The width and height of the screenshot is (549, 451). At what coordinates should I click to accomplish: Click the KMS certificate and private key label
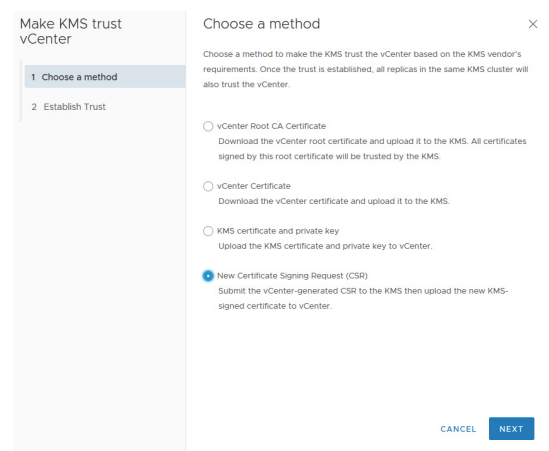tap(278, 231)
